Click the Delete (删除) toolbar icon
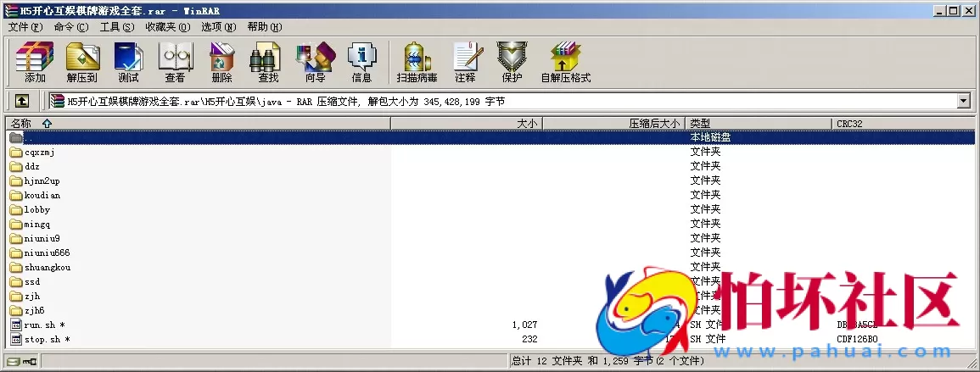This screenshot has height=372, width=980. point(221,63)
